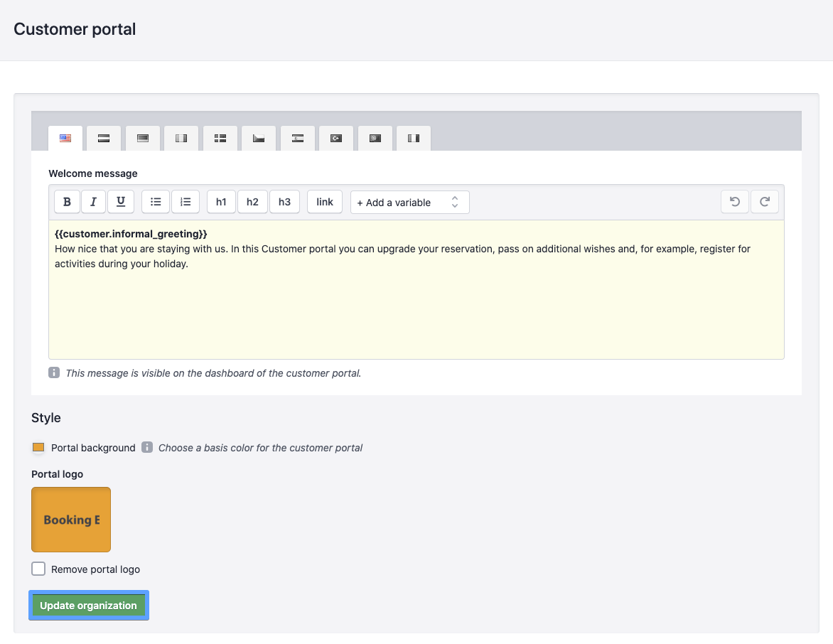Click the Welcome message label
The image size is (833, 644).
click(93, 173)
